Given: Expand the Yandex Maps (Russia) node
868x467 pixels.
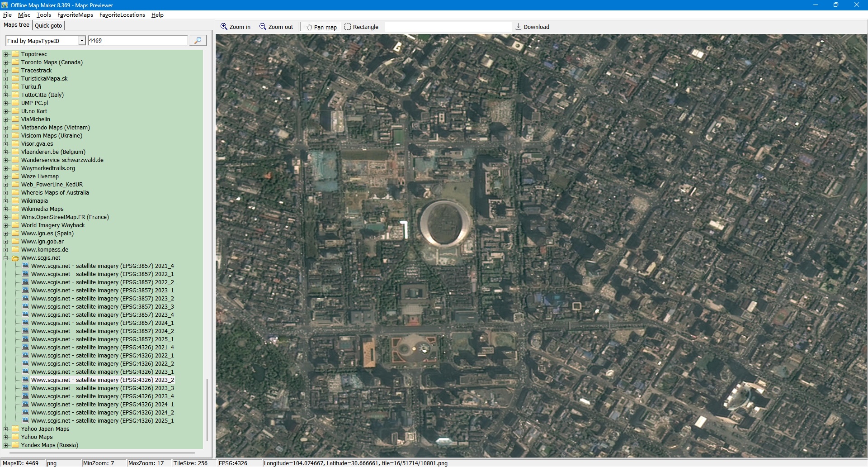Looking at the screenshot, I should pyautogui.click(x=6, y=445).
